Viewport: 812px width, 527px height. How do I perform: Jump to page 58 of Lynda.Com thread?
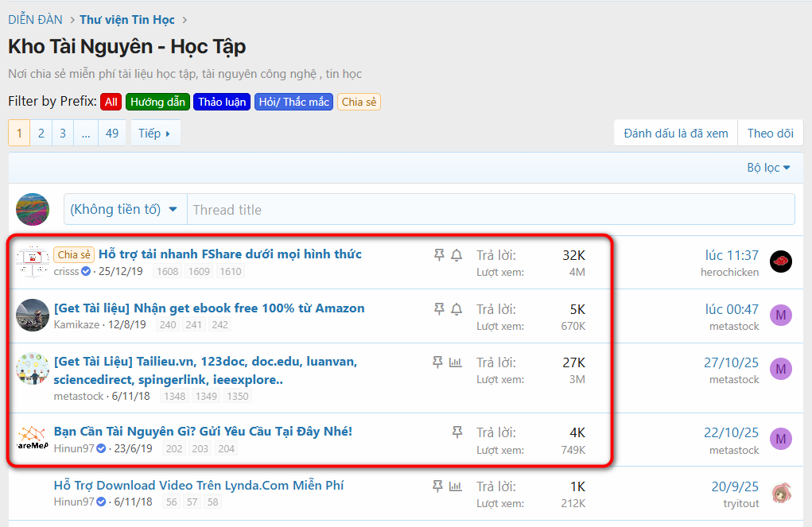pos(213,502)
